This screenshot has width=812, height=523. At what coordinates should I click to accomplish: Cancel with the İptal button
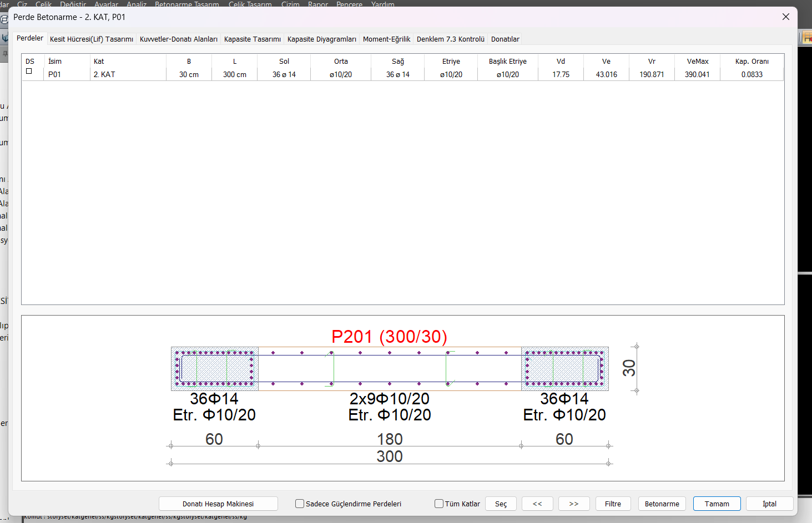point(769,504)
